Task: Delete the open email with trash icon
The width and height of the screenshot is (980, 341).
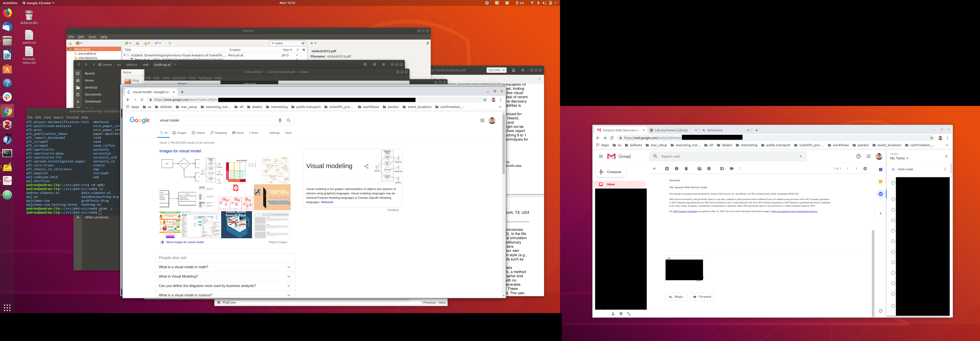Action: coord(686,169)
